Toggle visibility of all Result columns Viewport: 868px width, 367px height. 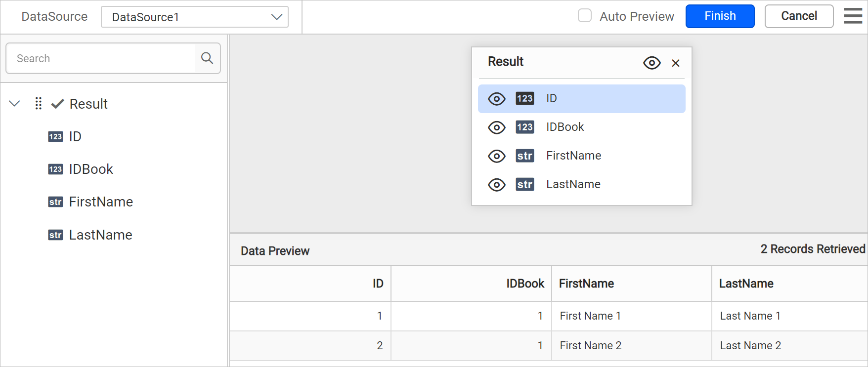click(652, 63)
